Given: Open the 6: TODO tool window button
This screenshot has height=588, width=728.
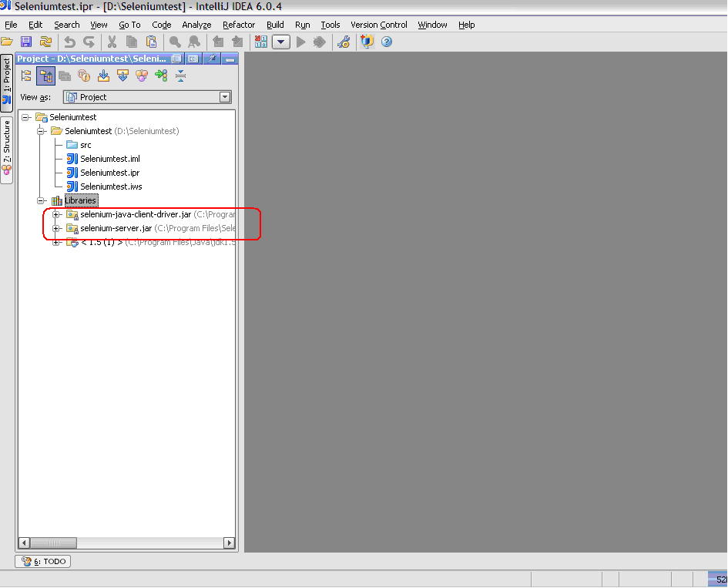Looking at the screenshot, I should 43,562.
